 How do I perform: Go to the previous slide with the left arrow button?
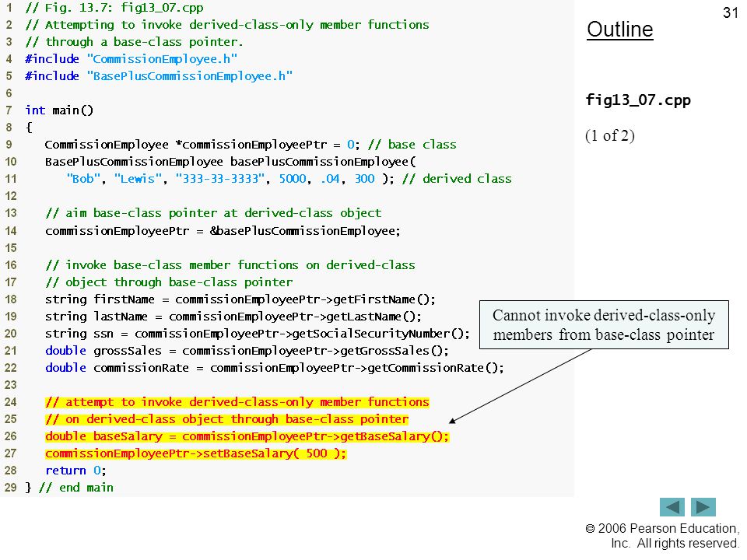pyautogui.click(x=672, y=507)
